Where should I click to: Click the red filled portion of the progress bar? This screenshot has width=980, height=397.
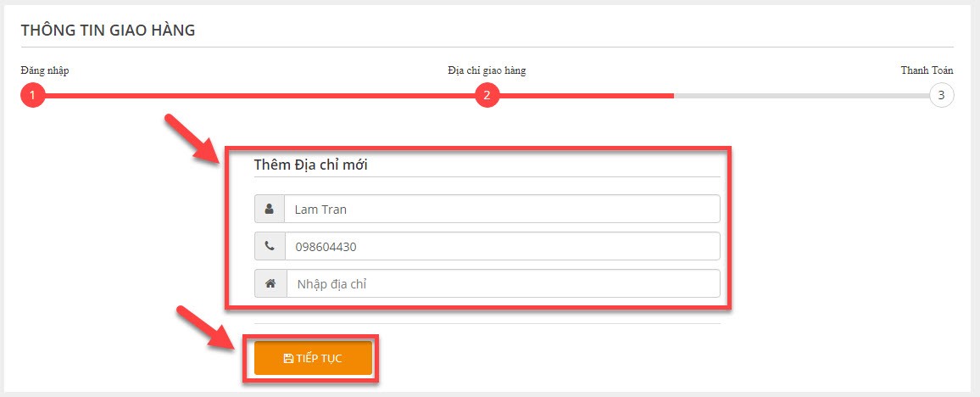pyautogui.click(x=354, y=96)
